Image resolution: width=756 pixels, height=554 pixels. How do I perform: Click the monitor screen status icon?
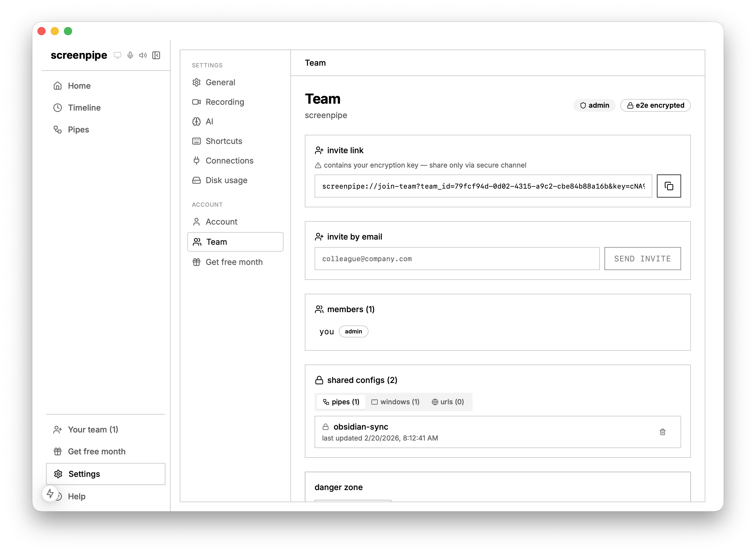[118, 55]
